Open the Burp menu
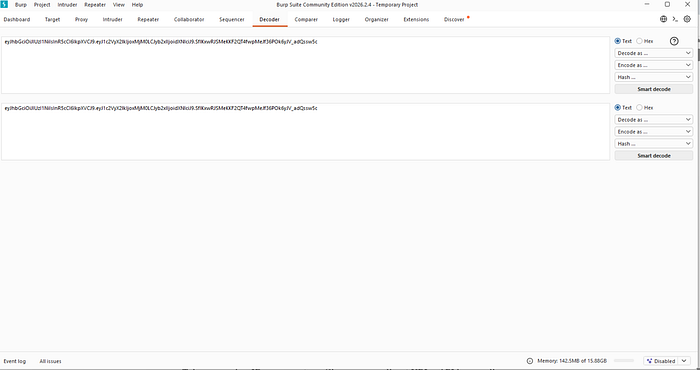 [x=21, y=4]
